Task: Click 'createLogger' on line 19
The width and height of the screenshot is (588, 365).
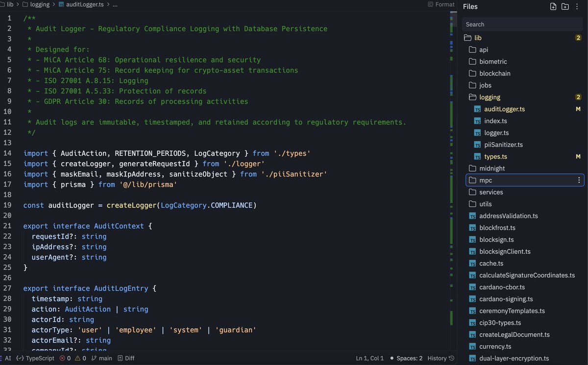Action: (131, 205)
